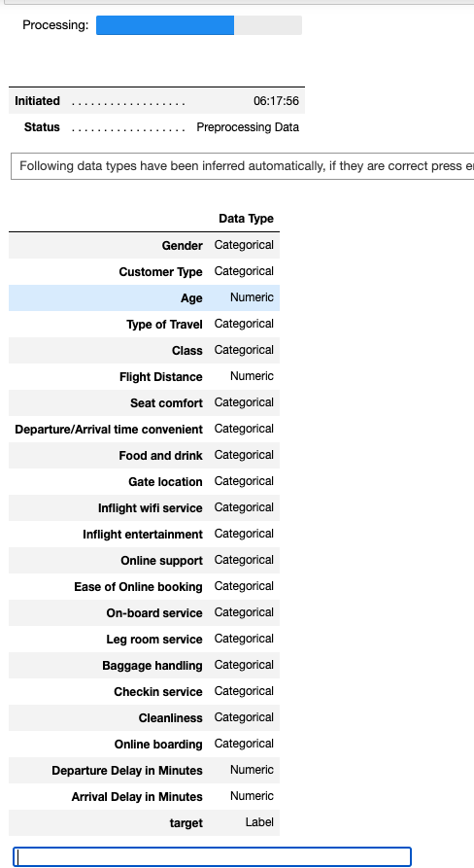Screen dimensions: 474x868
Task: Select the Flight Distance row label
Action: click(161, 377)
